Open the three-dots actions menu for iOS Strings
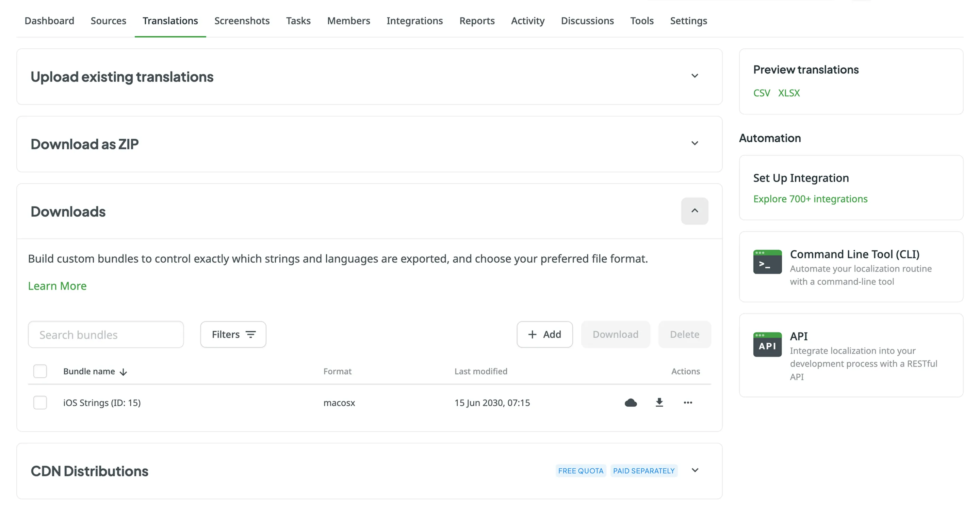Image resolution: width=980 pixels, height=517 pixels. [x=688, y=403]
